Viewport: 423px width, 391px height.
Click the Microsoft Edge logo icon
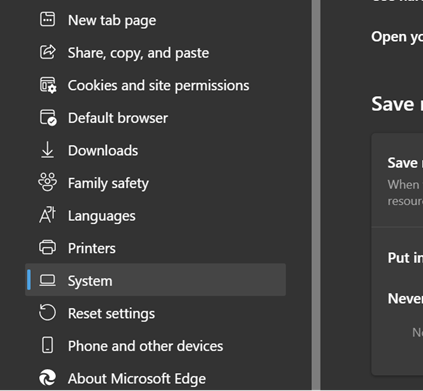pos(47,378)
